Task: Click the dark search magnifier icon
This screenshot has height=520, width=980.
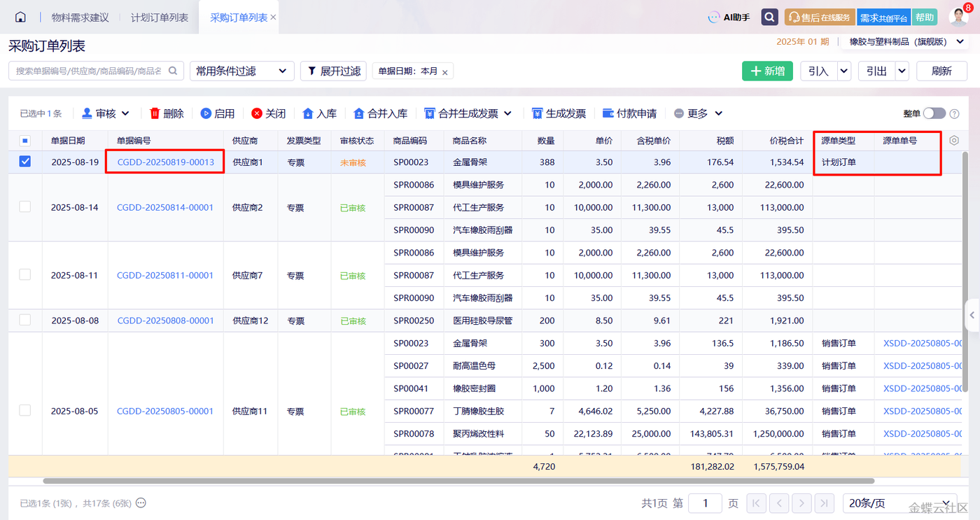Action: coord(770,17)
